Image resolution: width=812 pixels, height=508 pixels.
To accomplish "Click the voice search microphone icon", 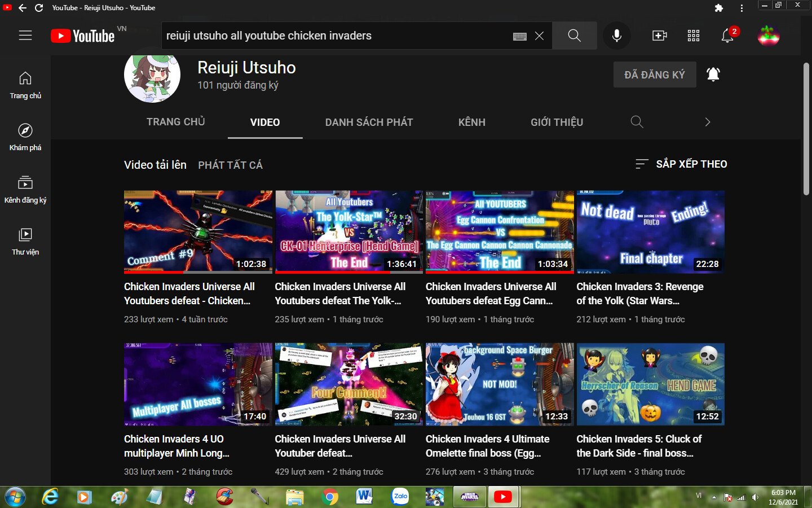I will (617, 36).
